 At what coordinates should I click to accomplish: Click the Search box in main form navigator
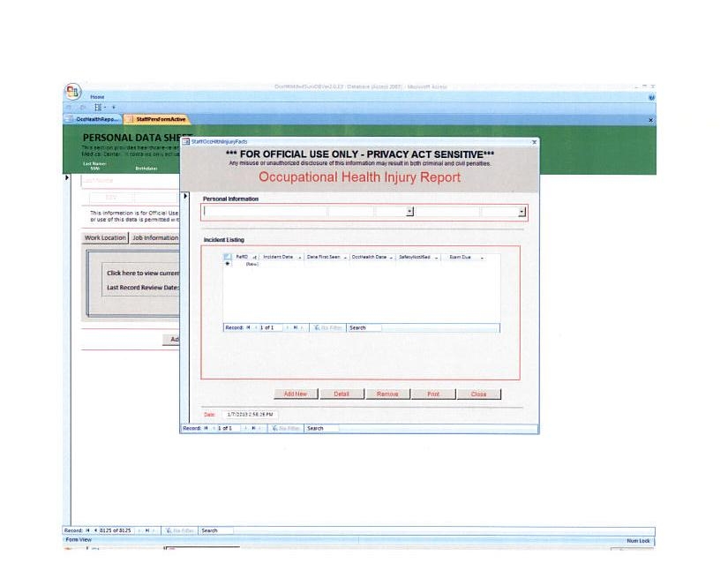click(216, 530)
